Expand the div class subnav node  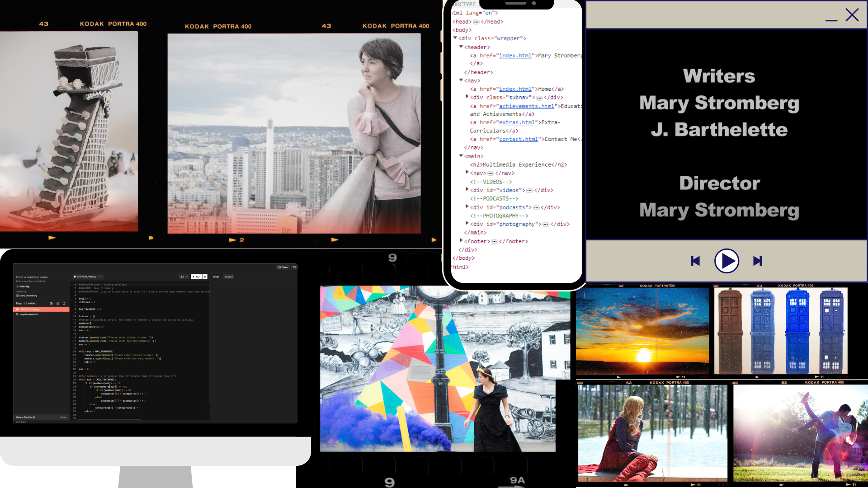[x=467, y=97]
